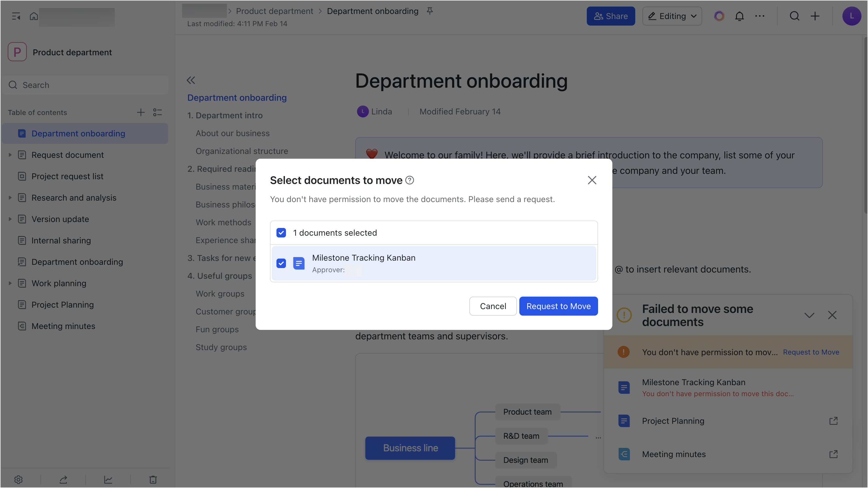
Task: Create new item with top right plus icon
Action: point(815,16)
